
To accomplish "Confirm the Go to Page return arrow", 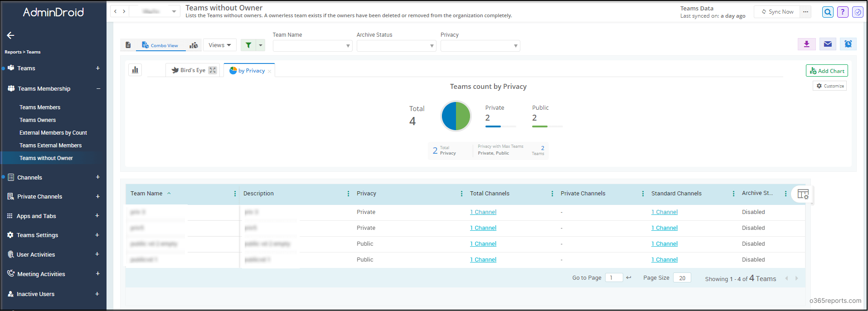I will pyautogui.click(x=629, y=277).
